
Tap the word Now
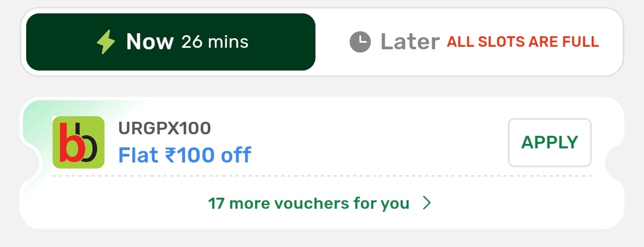[150, 42]
